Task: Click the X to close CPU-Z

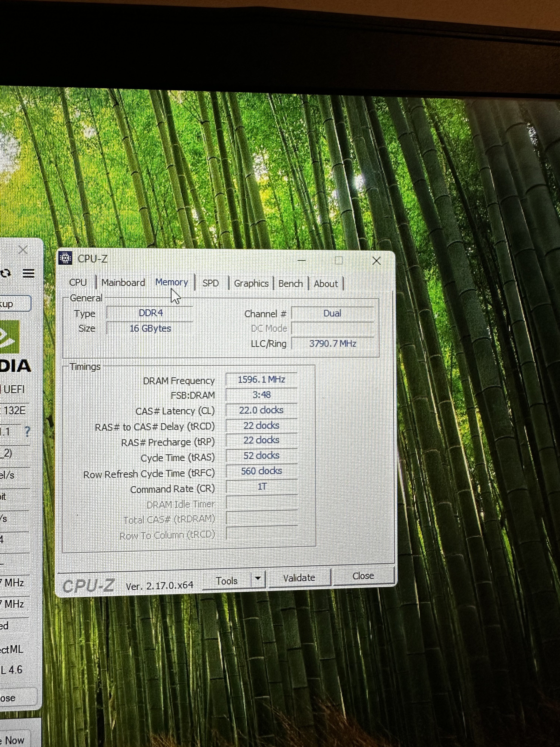Action: (376, 261)
